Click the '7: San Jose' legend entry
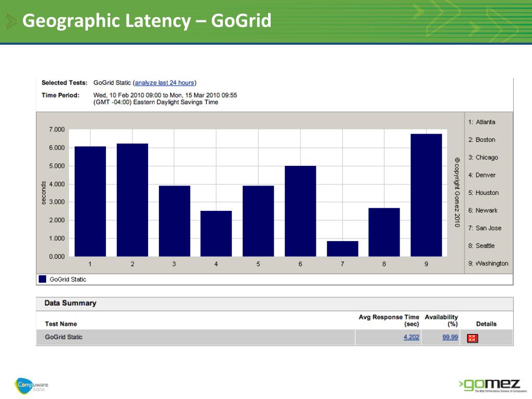 tap(485, 228)
